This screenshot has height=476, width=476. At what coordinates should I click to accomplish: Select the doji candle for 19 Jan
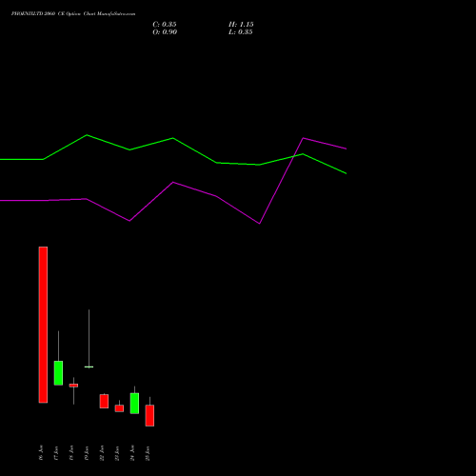coord(89,367)
